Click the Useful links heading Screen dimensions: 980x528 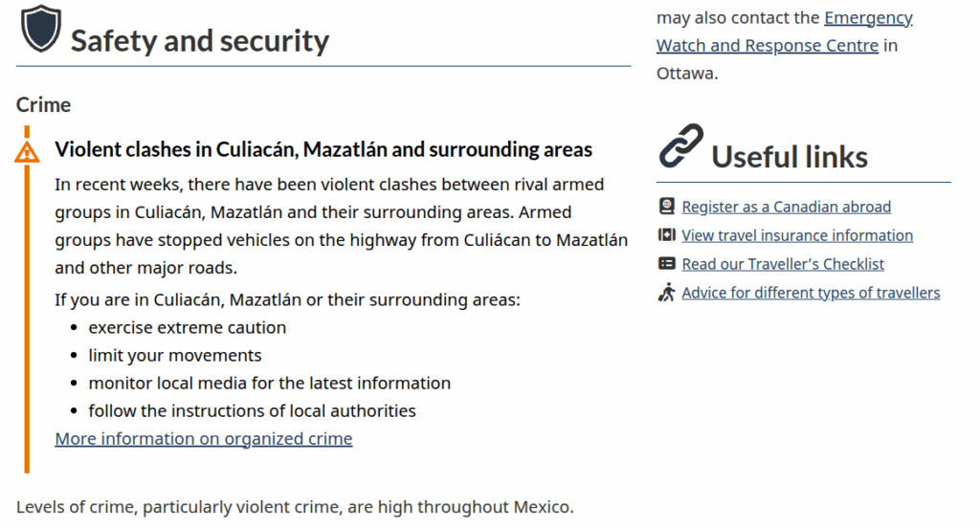click(790, 156)
